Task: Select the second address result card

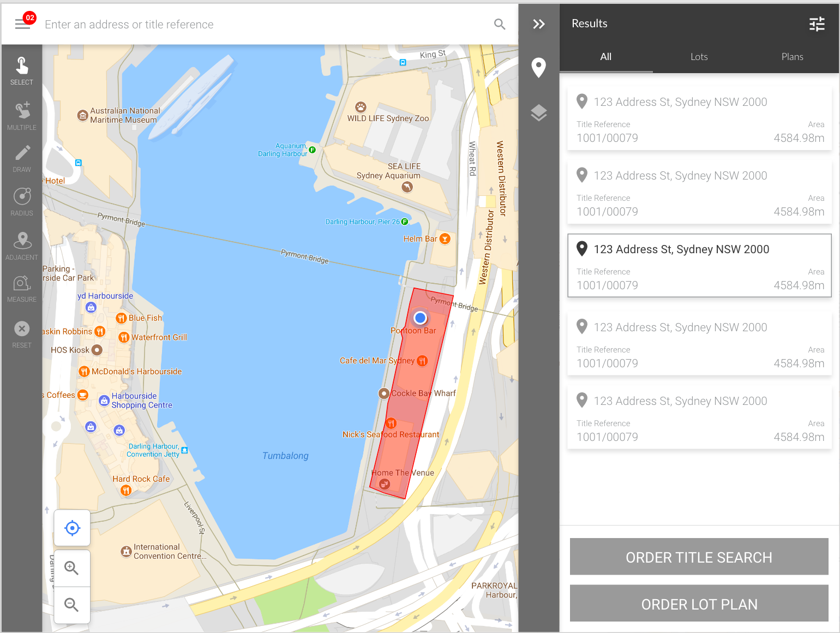Action: (700, 192)
